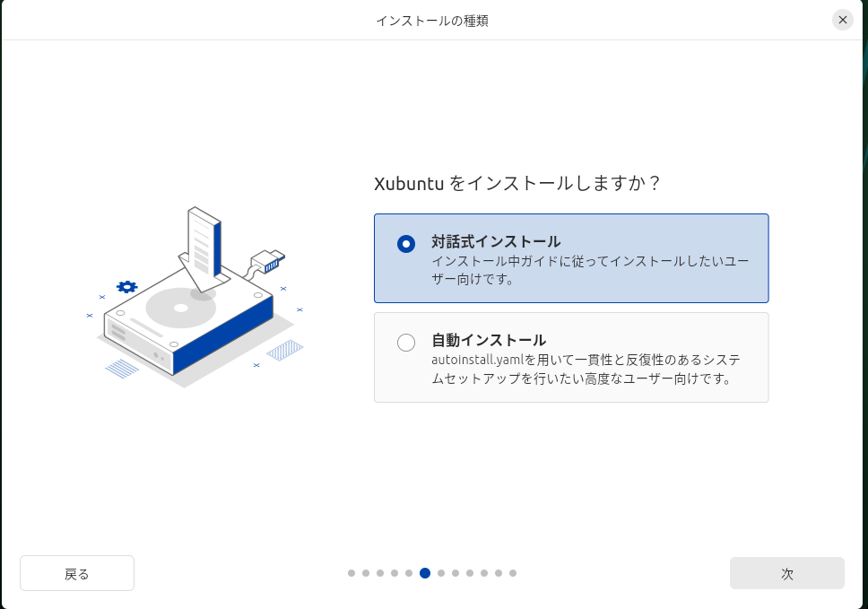The height and width of the screenshot is (609, 868).
Task: Click the active blue page indicator dot
Action: (425, 573)
